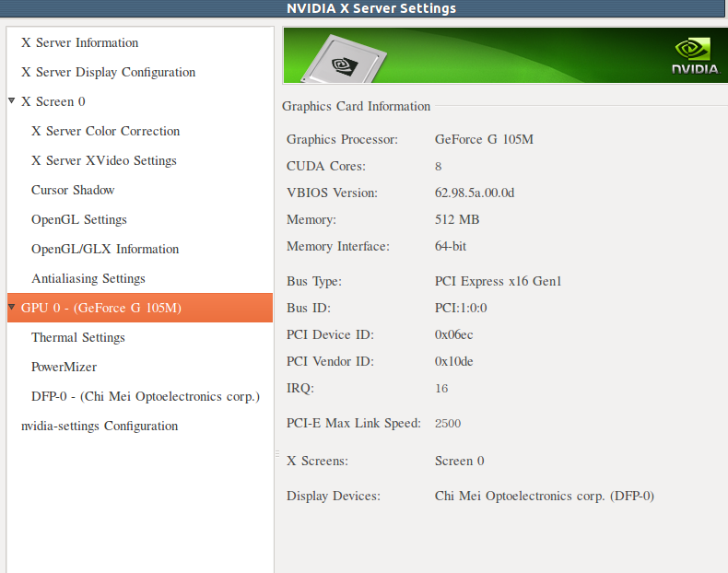
Task: Click the GPU chip image in banner
Action: coord(344,60)
